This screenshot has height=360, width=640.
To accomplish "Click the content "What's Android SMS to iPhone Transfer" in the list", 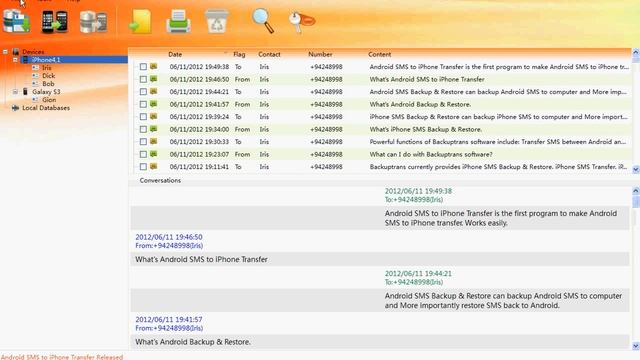I will (x=427, y=79).
